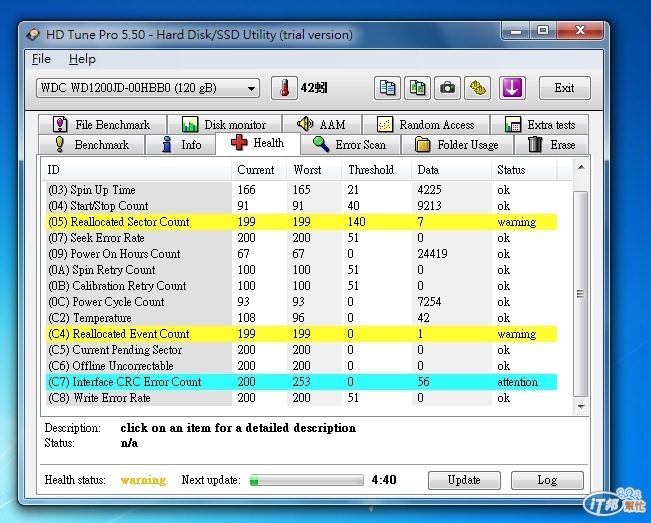Image resolution: width=651 pixels, height=523 pixels.
Task: Select the (03) Spin Up Time row
Action: 301,190
